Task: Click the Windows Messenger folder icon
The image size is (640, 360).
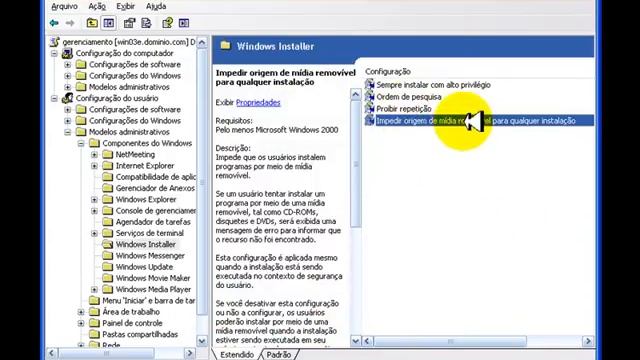Action: click(x=108, y=256)
